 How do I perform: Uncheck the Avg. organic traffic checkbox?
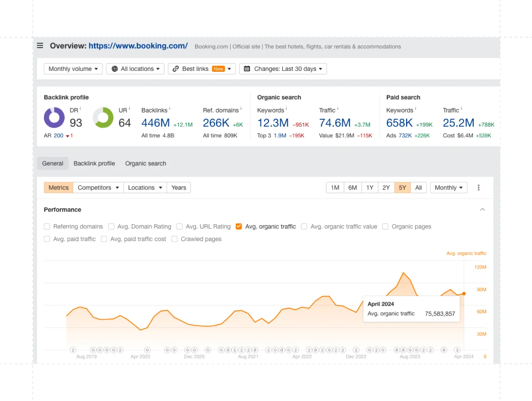click(239, 226)
